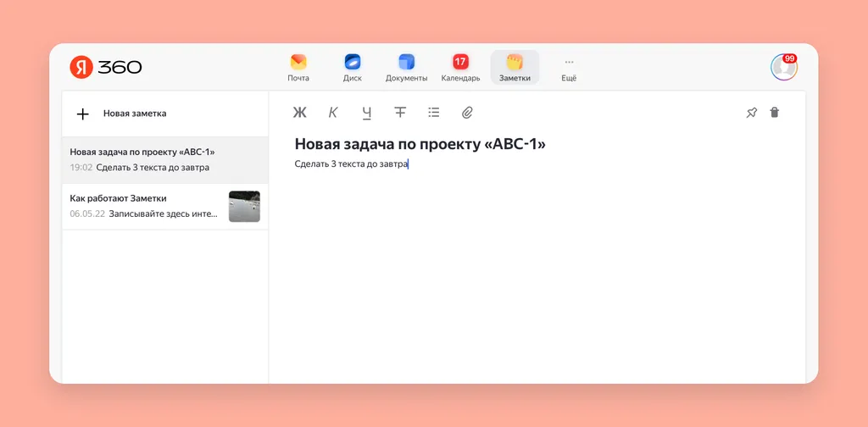Click the 06.05.22 date in note list
The width and height of the screenshot is (868, 427).
click(x=87, y=214)
